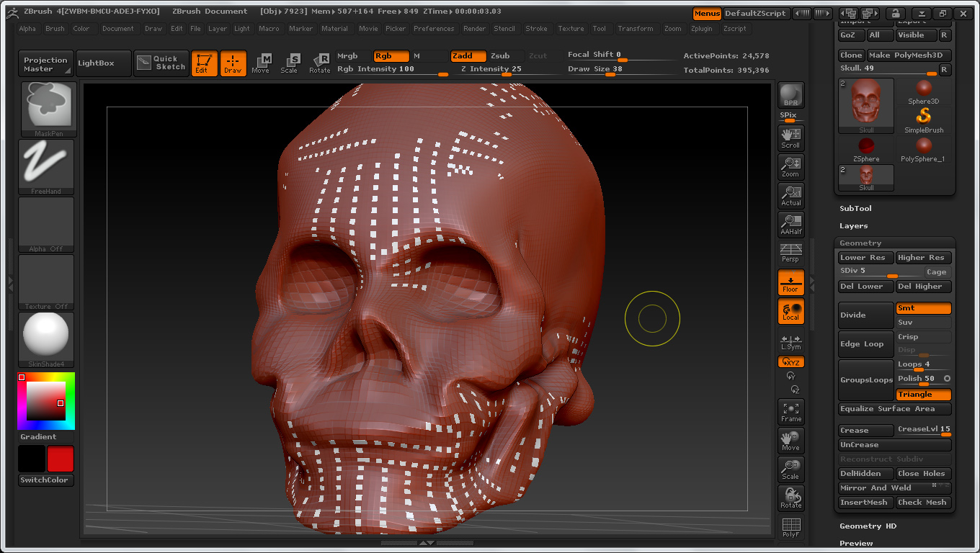Select the Draw mode button
Screen dimensions: 980x553
click(x=233, y=63)
